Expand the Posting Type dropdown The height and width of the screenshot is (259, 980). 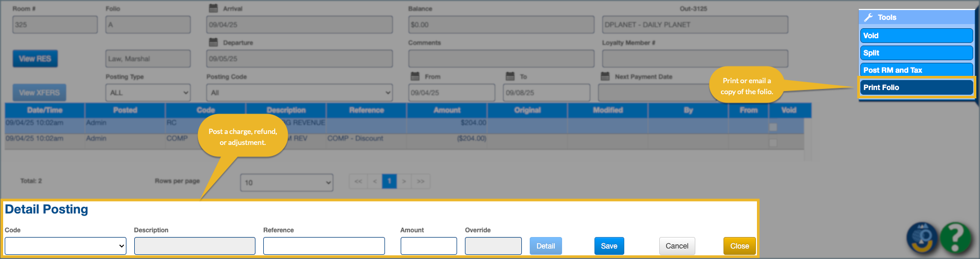148,93
